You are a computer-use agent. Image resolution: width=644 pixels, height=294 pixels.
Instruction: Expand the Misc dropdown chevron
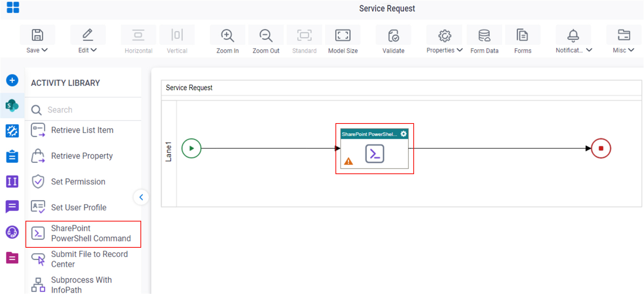coord(631,50)
